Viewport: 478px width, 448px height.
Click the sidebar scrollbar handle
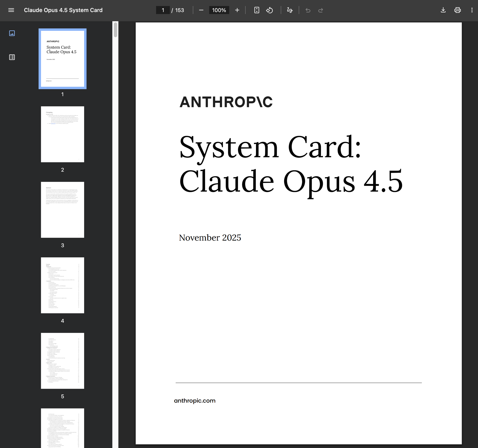115,30
